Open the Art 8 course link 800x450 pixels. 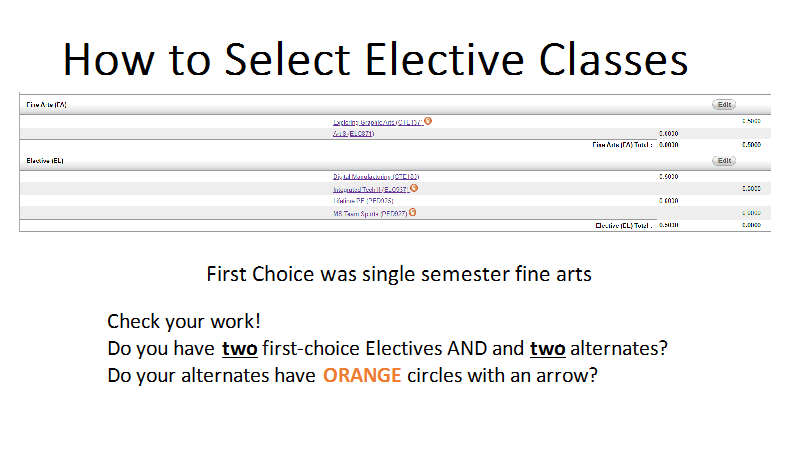point(353,134)
